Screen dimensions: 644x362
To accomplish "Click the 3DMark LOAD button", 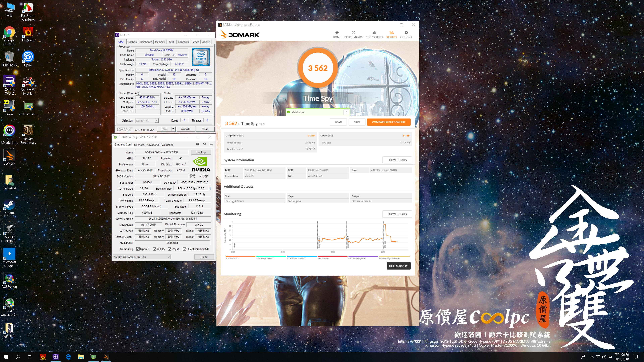I will (338, 122).
